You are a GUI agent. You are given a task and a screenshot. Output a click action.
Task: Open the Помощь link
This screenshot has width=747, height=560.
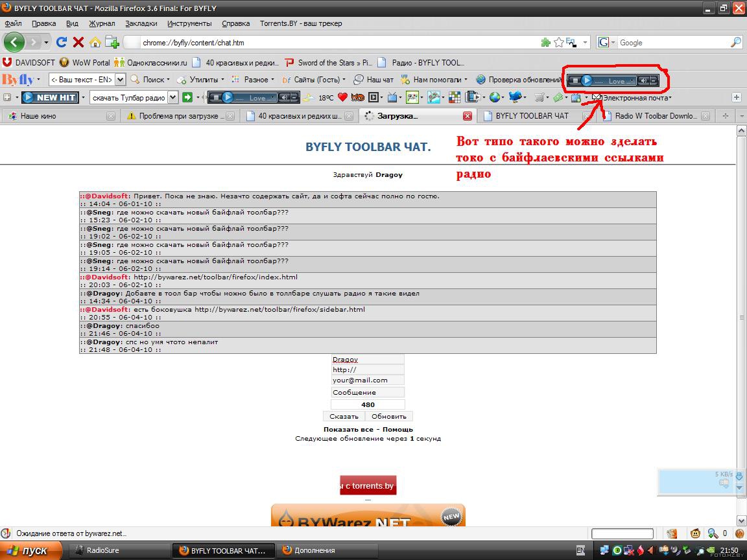[397, 429]
